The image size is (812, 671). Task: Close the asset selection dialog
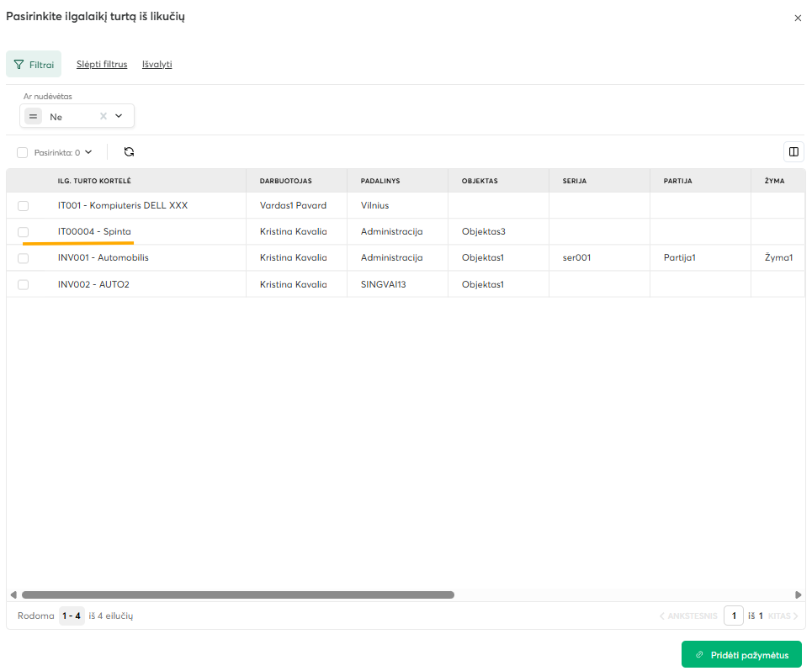(798, 18)
